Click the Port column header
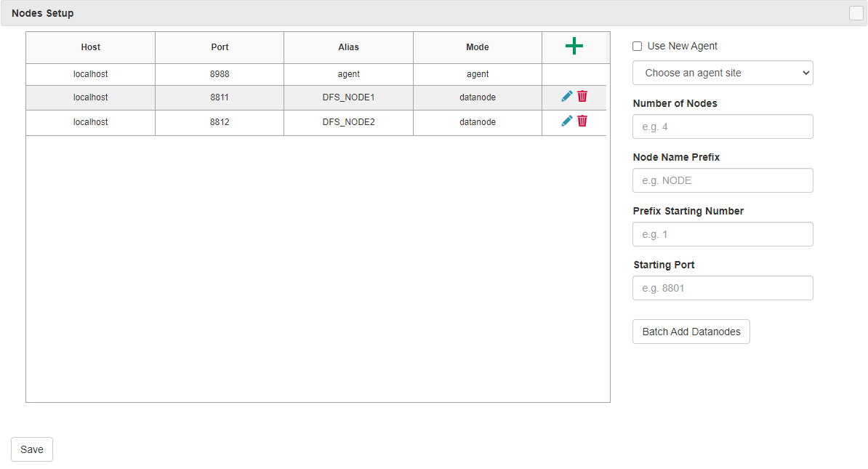The image size is (868, 469). [220, 47]
